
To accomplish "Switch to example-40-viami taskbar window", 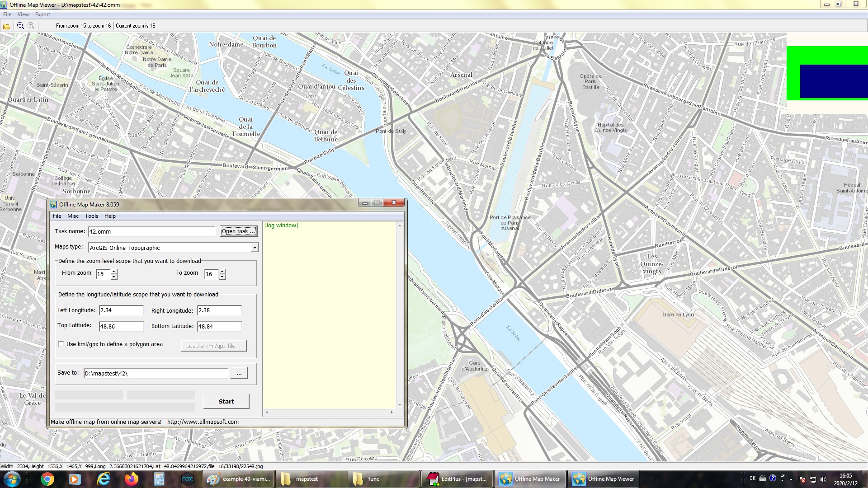I will coord(238,479).
